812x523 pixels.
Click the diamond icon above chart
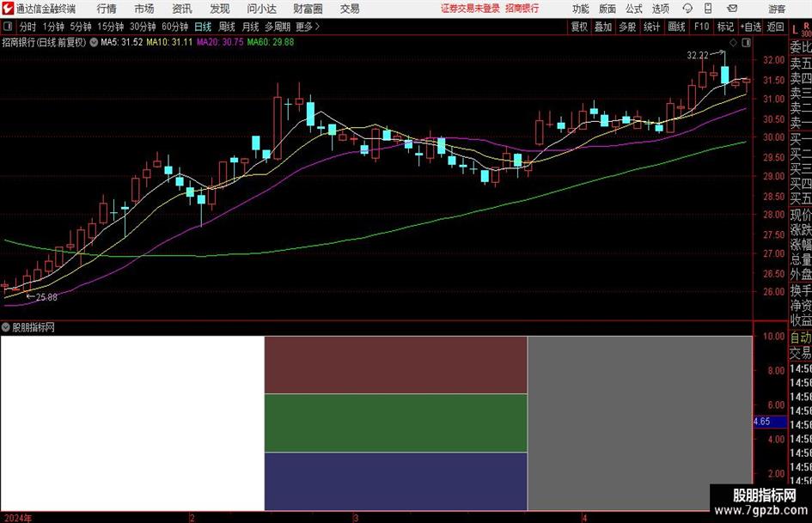[733, 43]
